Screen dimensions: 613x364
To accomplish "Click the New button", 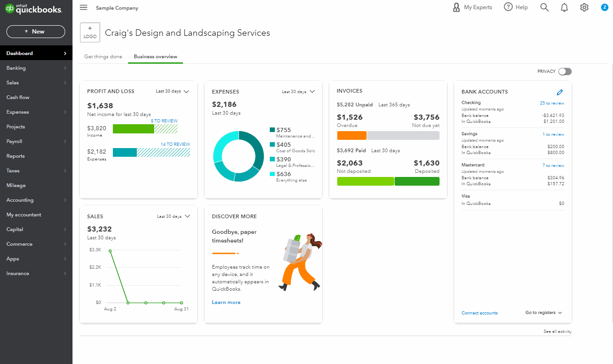I will [x=36, y=32].
